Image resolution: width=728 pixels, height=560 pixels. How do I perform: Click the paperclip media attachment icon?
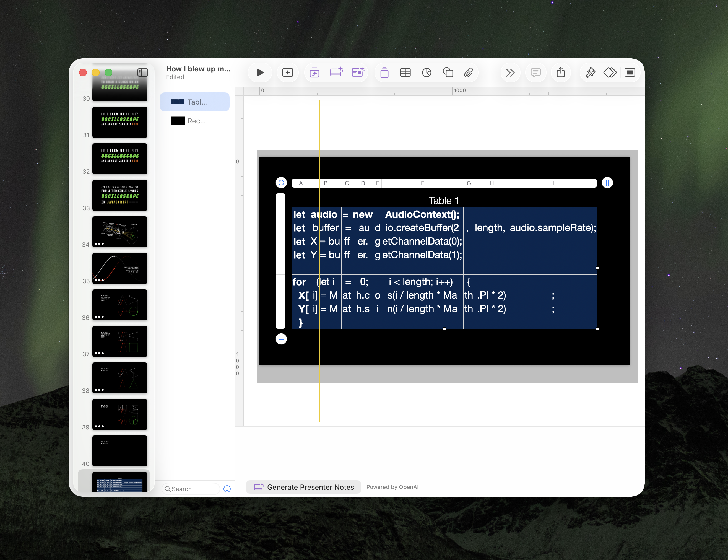click(x=469, y=72)
